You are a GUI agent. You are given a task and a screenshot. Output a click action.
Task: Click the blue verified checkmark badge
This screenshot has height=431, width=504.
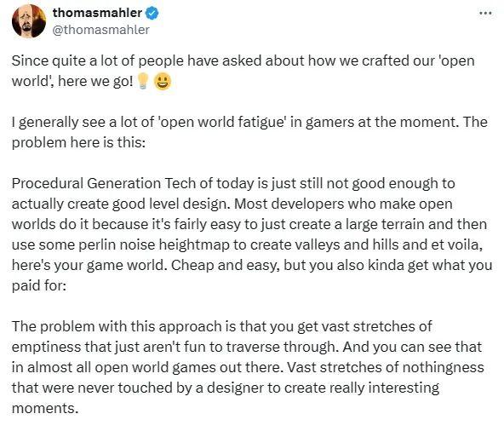click(x=152, y=13)
